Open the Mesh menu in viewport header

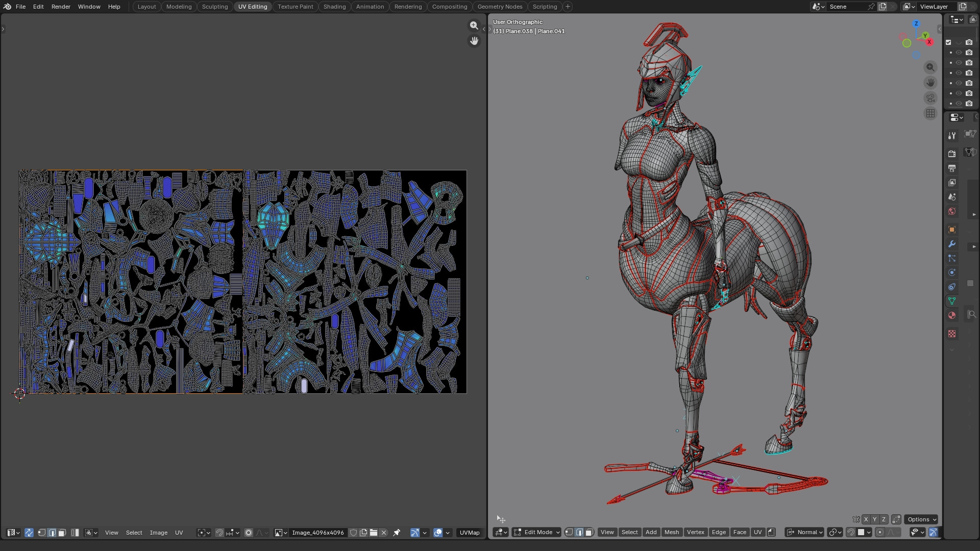click(x=671, y=532)
